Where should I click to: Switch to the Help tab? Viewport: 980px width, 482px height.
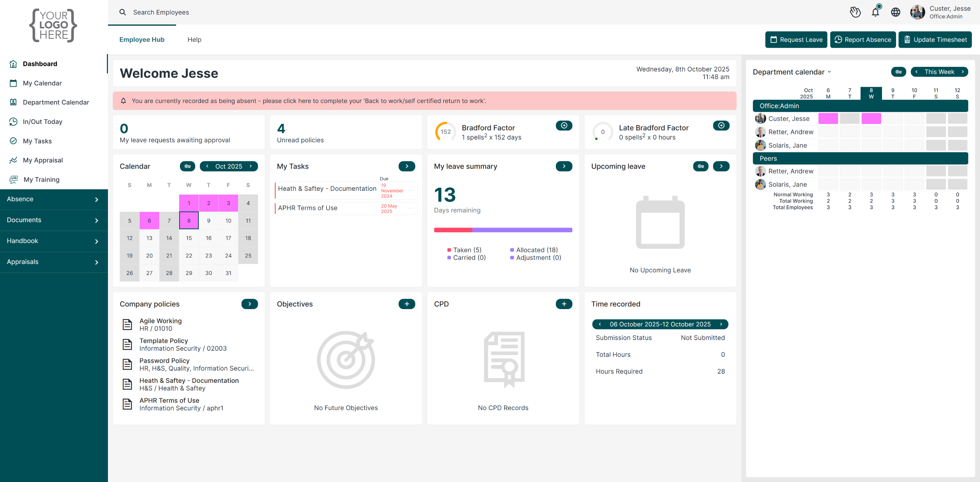coord(194,40)
